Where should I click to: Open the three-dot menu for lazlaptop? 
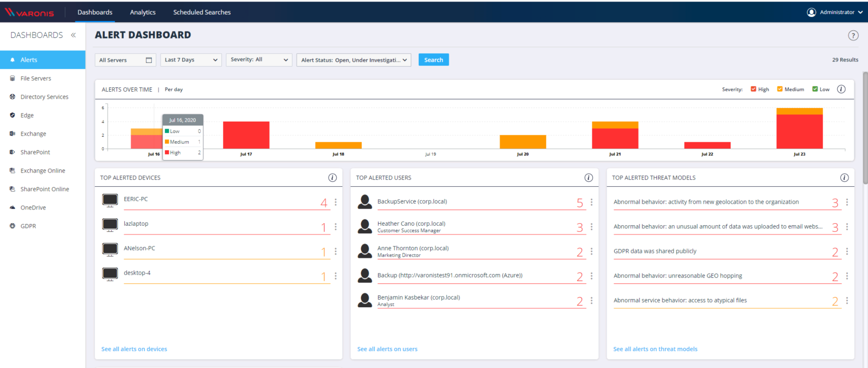point(336,227)
